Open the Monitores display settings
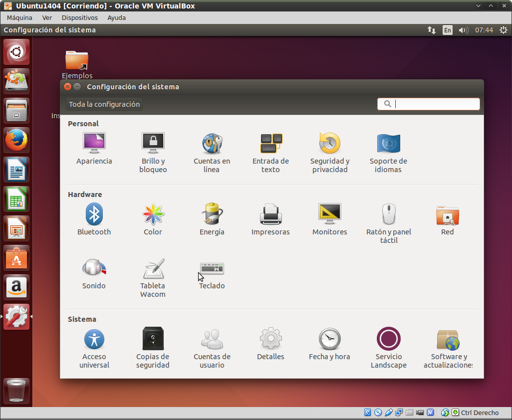This screenshot has height=420, width=512. pos(329,219)
